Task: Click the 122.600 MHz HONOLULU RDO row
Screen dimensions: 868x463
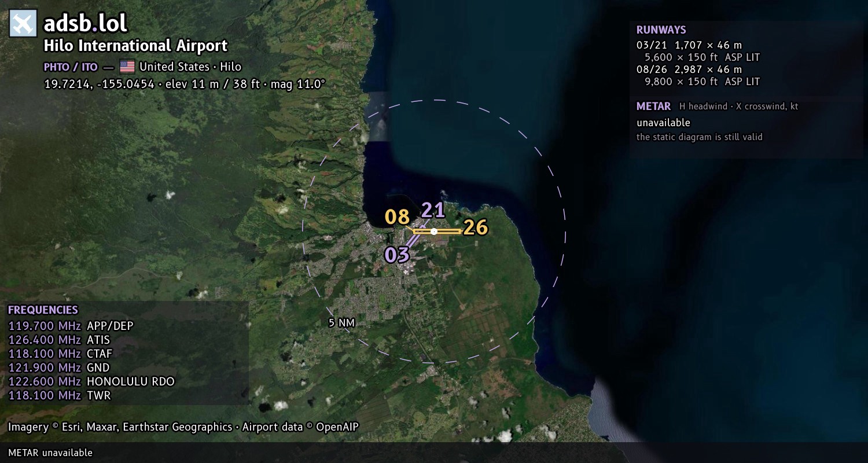Action: pyautogui.click(x=91, y=381)
